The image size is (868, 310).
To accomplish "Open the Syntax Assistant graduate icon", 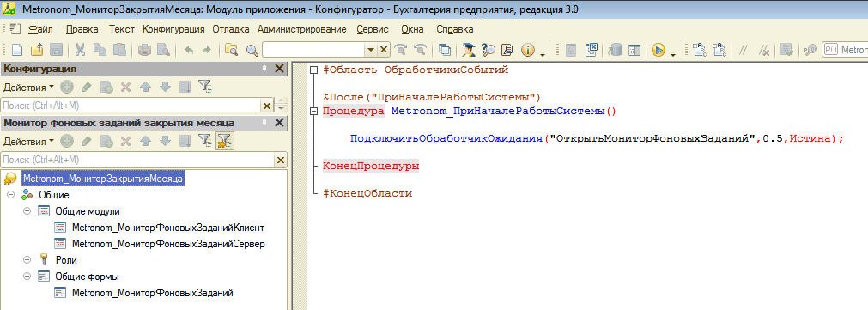I will coord(469,50).
